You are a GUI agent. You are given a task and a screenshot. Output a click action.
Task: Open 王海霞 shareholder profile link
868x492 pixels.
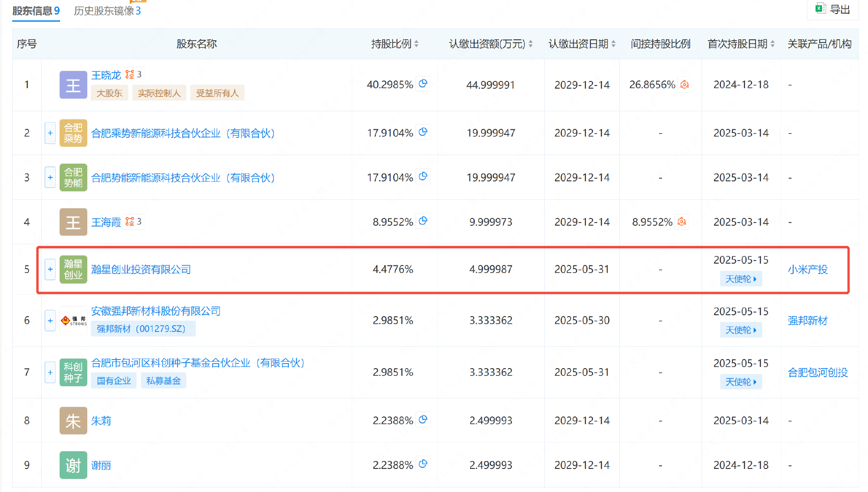tap(106, 222)
